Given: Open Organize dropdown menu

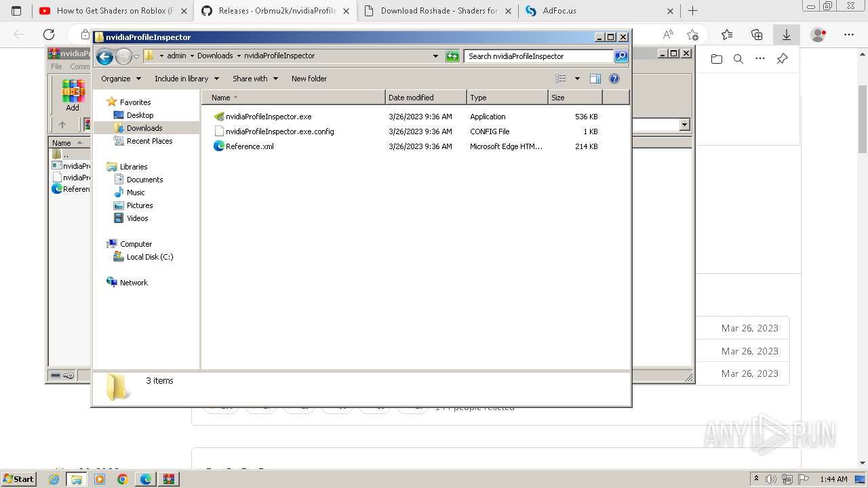Looking at the screenshot, I should tap(121, 79).
